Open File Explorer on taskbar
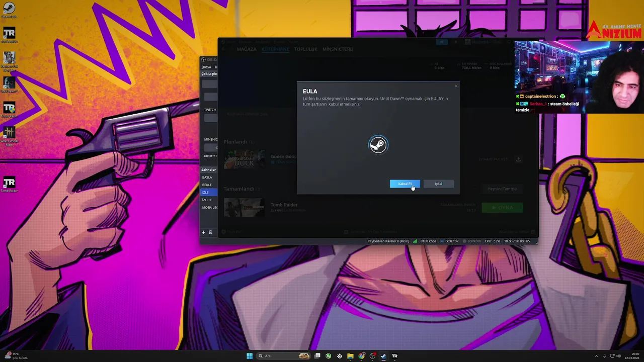 point(350,356)
